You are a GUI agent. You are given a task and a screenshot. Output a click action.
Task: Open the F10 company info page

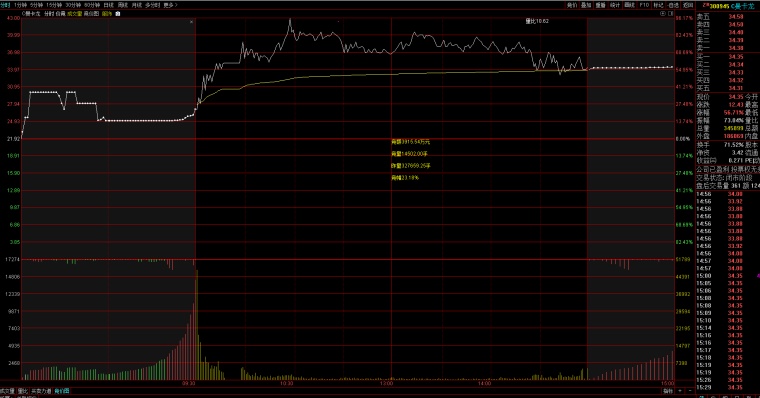click(x=644, y=5)
